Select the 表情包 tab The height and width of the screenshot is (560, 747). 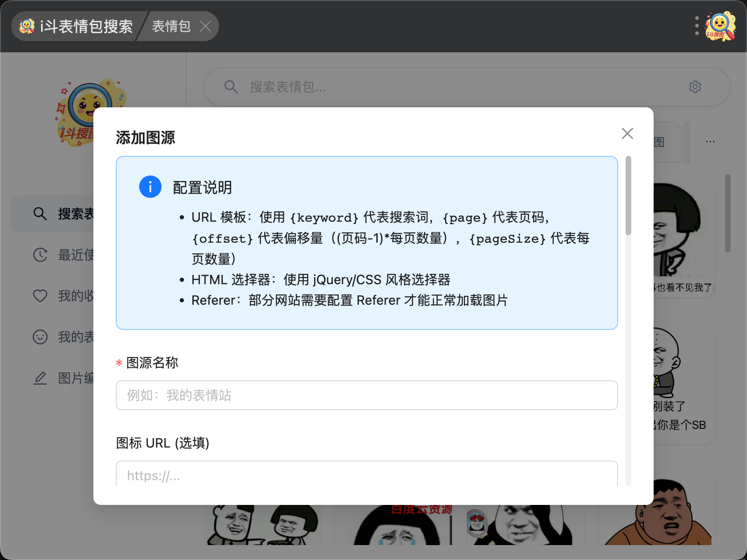[171, 26]
